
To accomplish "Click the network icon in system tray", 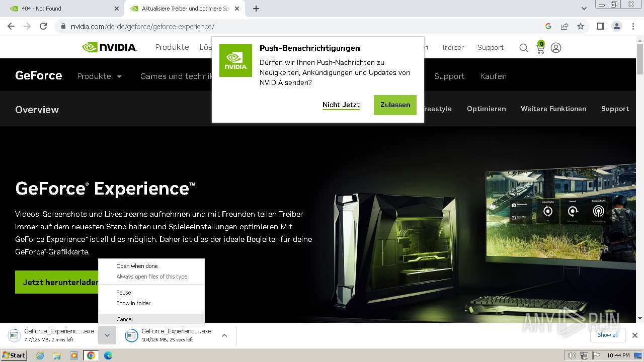I will click(x=584, y=355).
